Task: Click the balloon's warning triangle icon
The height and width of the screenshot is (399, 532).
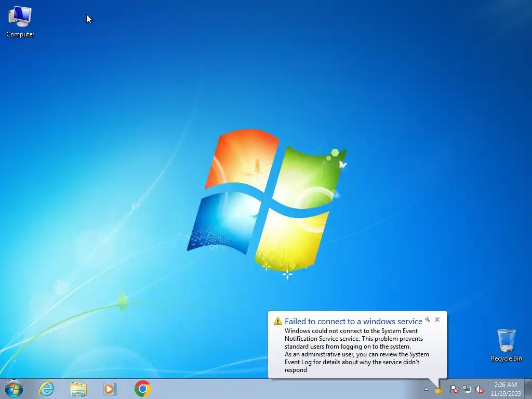Action: (278, 321)
